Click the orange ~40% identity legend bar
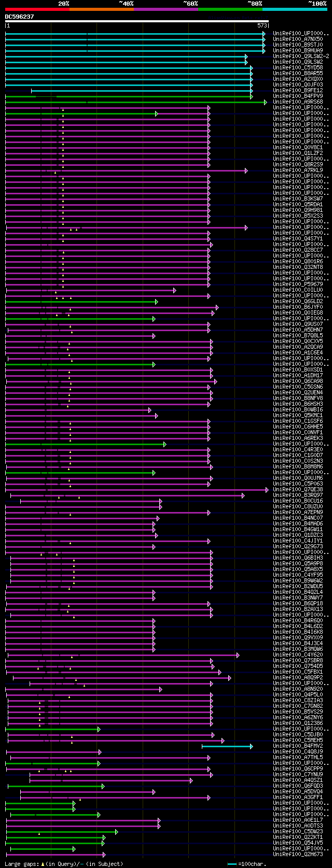The width and height of the screenshot is (332, 868). pos(102,9)
